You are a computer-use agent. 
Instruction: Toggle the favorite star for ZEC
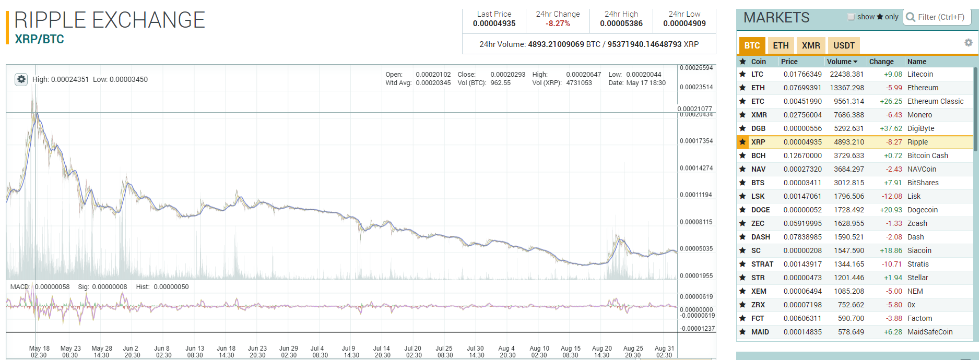742,223
